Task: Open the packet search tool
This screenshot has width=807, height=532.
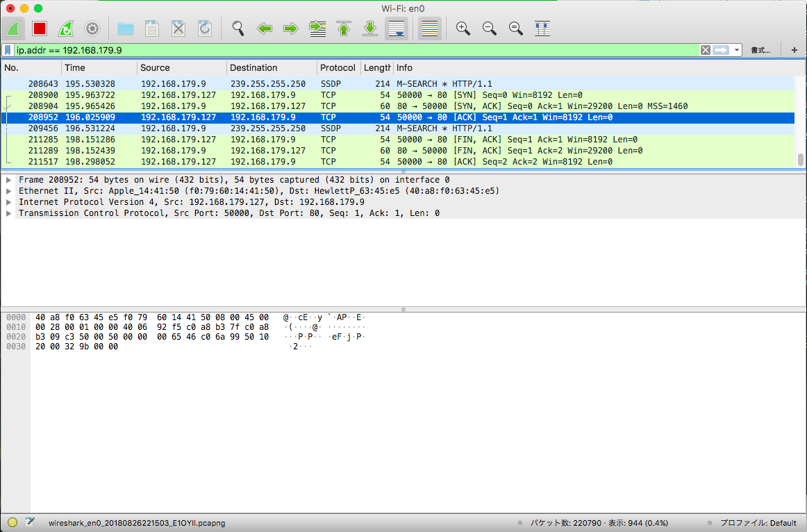Action: (238, 28)
